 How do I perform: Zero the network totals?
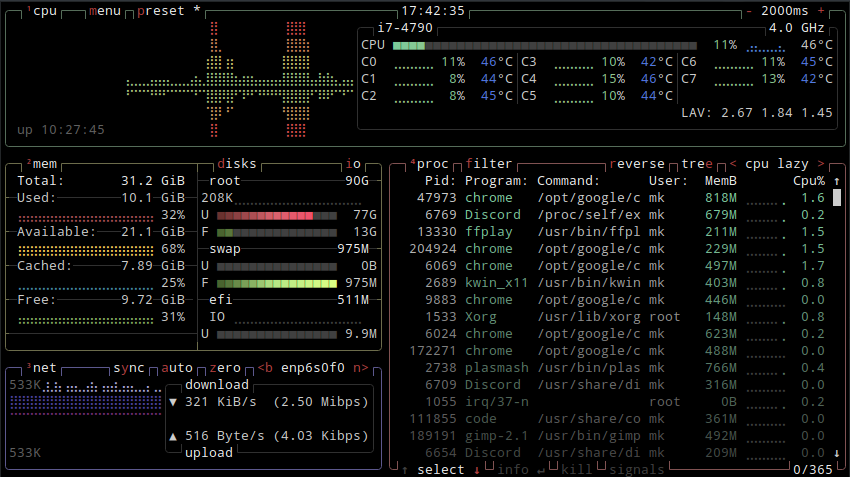click(225, 368)
